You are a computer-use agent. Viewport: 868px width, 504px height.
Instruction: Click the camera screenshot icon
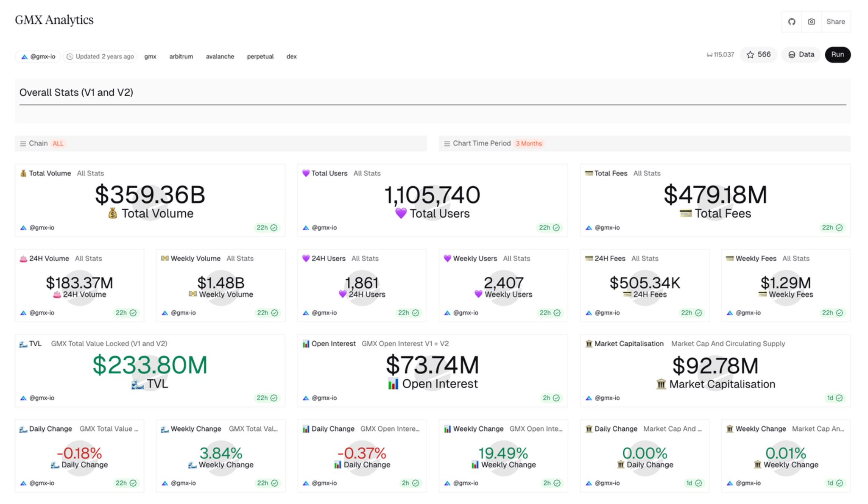coord(811,22)
